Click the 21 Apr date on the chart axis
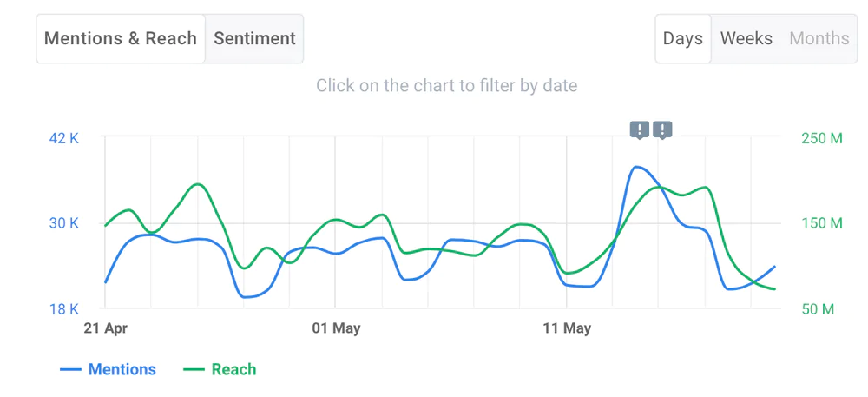Screen dimensions: 868x397 (105, 328)
